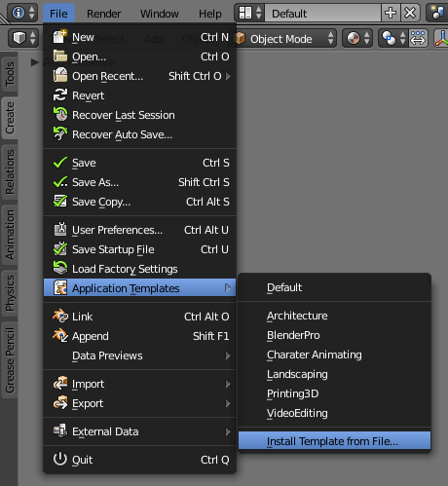
Task: Expand the operator panel disclosure triangle
Action: click(34, 62)
